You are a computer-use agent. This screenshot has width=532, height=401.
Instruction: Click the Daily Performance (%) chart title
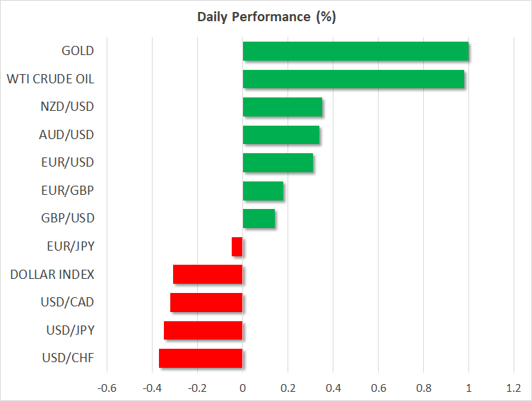point(266,18)
